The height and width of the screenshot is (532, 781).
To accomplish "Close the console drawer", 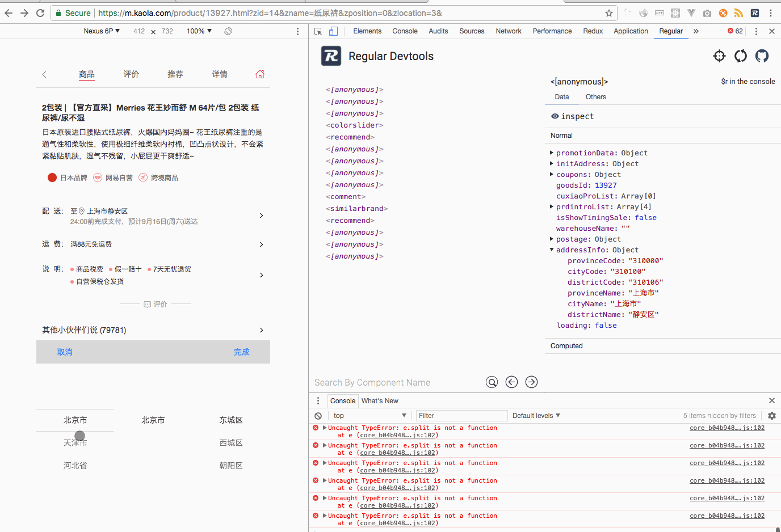I will (x=772, y=400).
